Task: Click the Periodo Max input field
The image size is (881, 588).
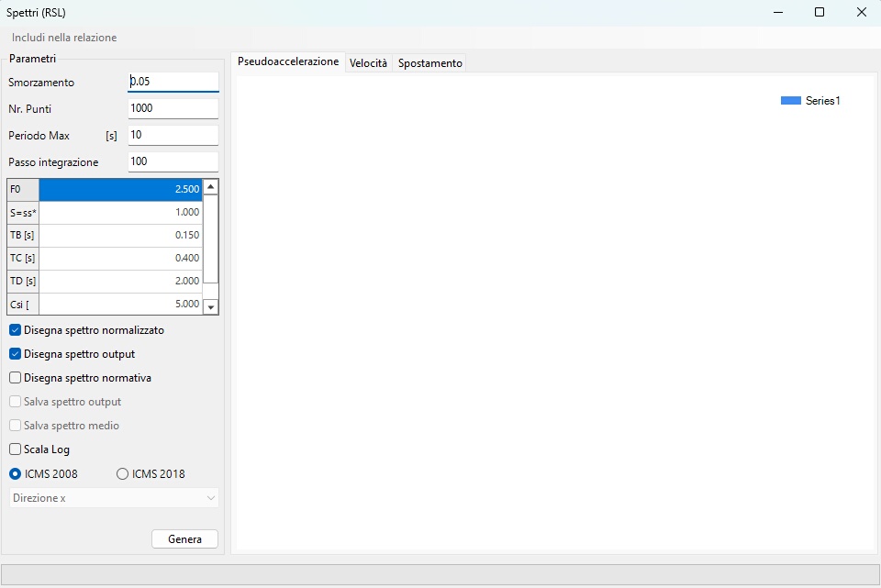Action: pyautogui.click(x=173, y=136)
